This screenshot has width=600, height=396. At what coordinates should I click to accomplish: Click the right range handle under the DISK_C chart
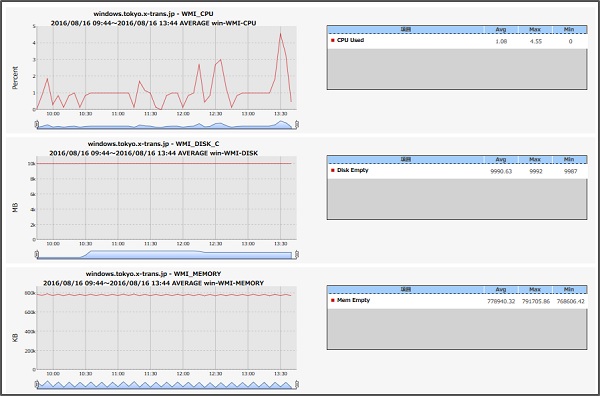click(297, 254)
